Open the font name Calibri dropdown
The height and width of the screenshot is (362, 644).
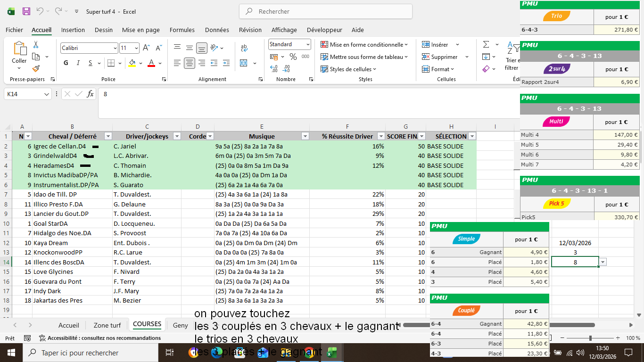tap(115, 48)
